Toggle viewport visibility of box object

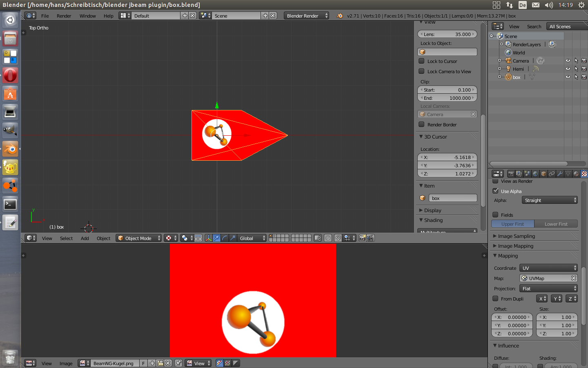tap(568, 77)
